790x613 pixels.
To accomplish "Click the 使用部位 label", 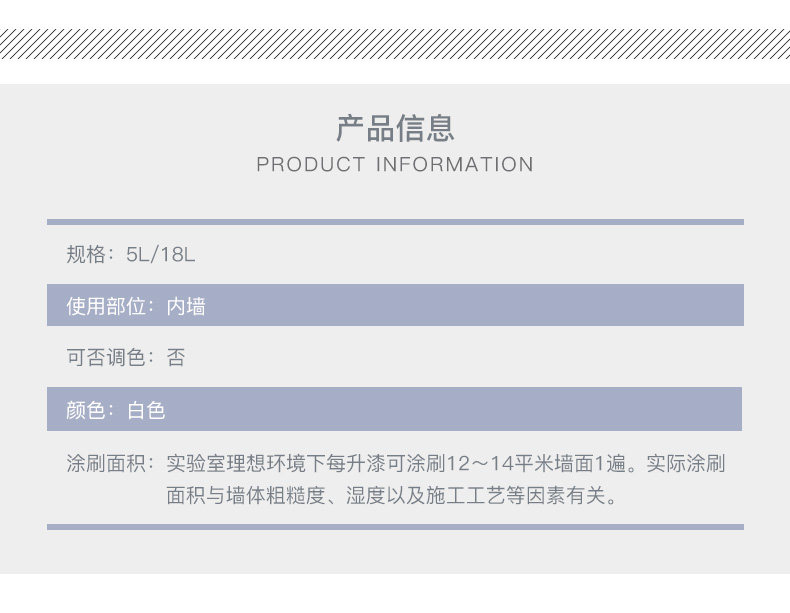I will (106, 306).
